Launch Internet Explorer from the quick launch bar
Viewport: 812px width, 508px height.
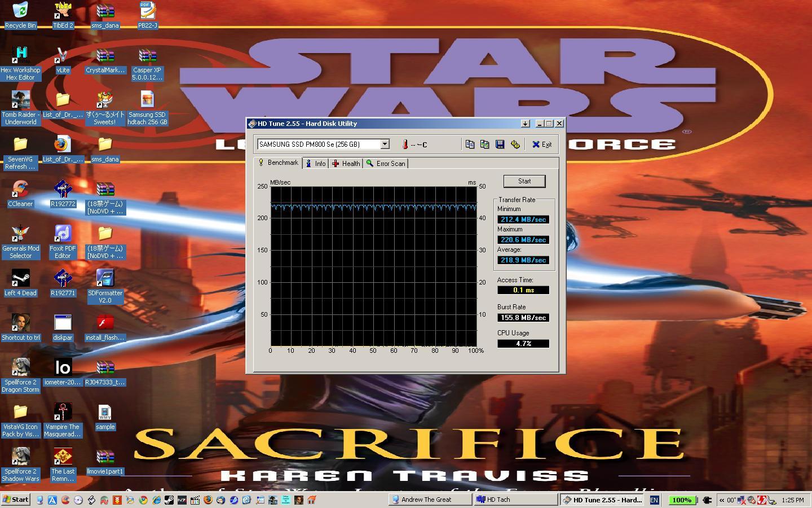[156, 500]
